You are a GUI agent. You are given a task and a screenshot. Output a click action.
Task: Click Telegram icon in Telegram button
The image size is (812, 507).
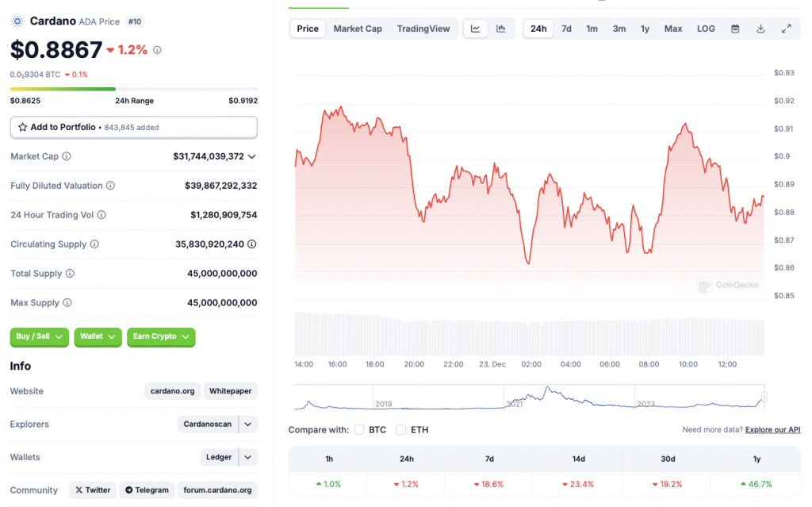click(x=129, y=490)
